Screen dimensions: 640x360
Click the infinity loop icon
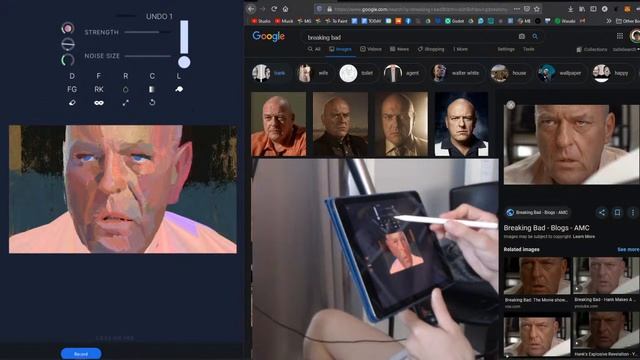[99, 103]
